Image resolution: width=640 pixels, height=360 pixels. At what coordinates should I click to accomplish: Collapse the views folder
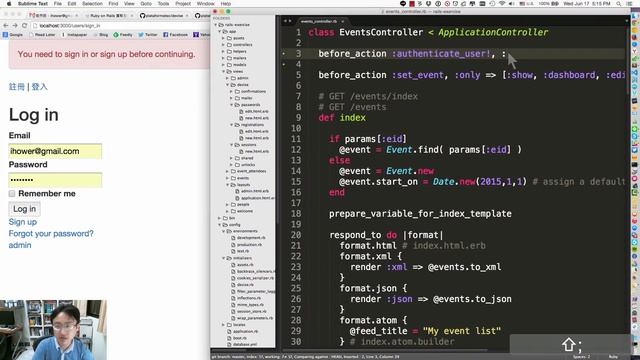(223, 71)
